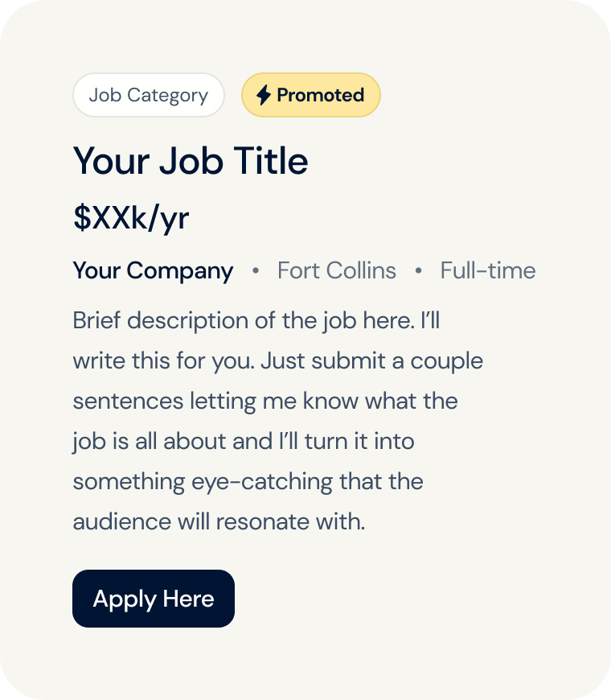Click the Full-time employment label

(x=487, y=270)
